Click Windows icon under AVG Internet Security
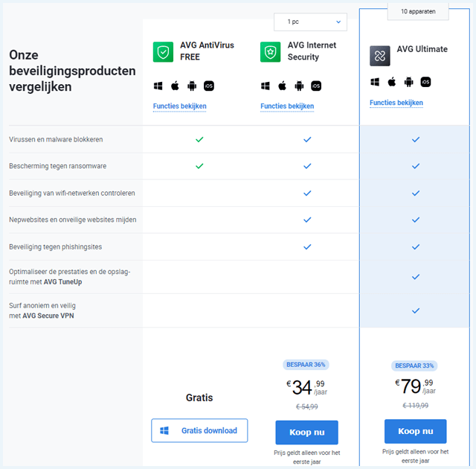This screenshot has width=476, height=469. [266, 86]
